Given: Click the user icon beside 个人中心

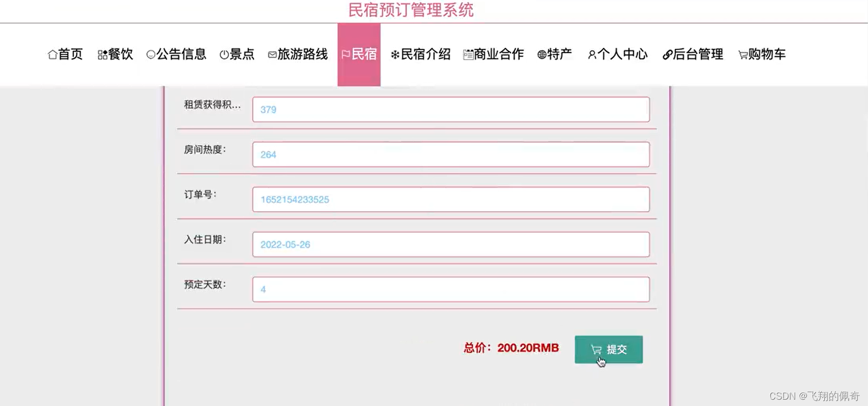Looking at the screenshot, I should tap(592, 54).
